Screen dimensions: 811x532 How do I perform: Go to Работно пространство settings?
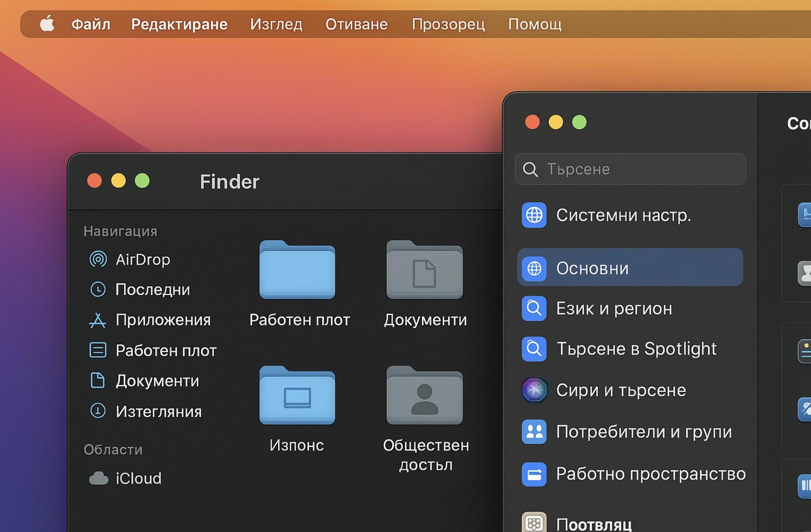coord(650,474)
